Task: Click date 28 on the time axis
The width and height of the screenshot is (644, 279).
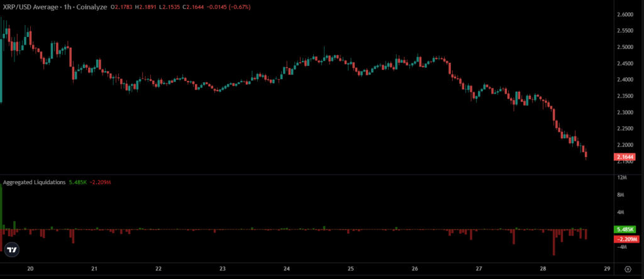Action: coord(542,268)
